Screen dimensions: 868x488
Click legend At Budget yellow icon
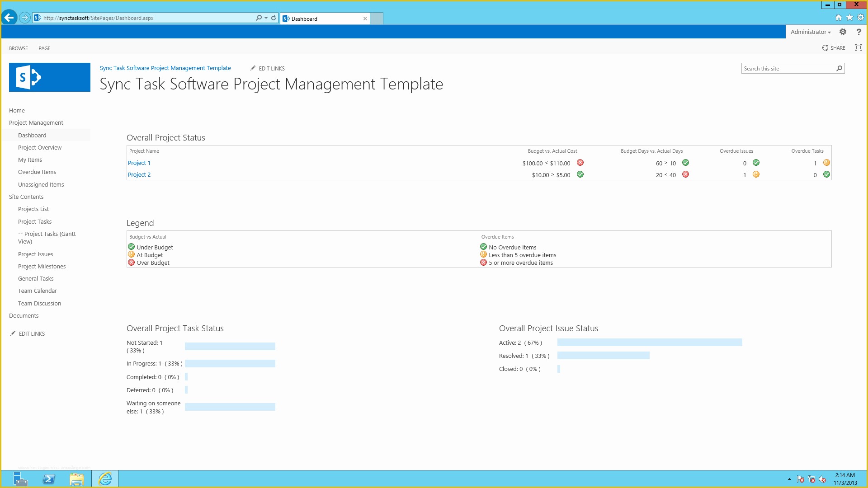[131, 254]
